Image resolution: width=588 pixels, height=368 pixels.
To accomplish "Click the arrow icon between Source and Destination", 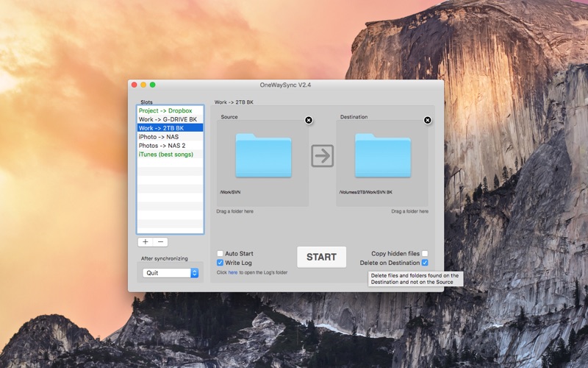I will (322, 155).
